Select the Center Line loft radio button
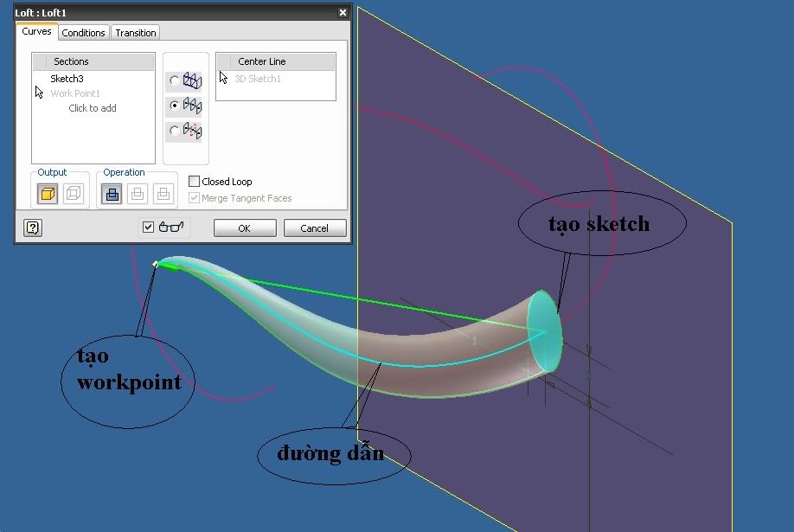 [175, 106]
